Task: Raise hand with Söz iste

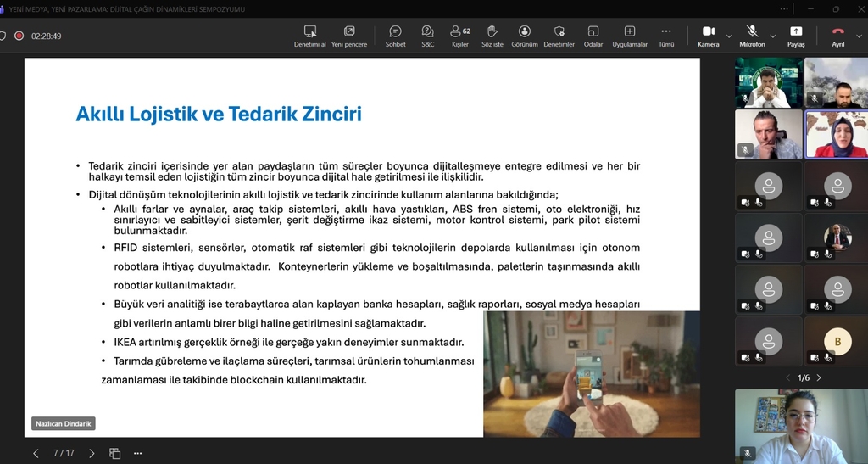Action: [492, 36]
